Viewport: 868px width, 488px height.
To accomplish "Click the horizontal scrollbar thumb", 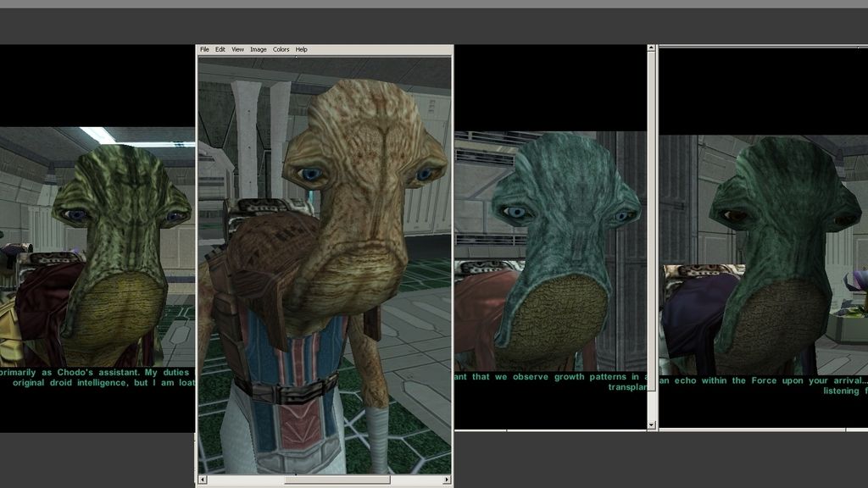I will click(337, 480).
